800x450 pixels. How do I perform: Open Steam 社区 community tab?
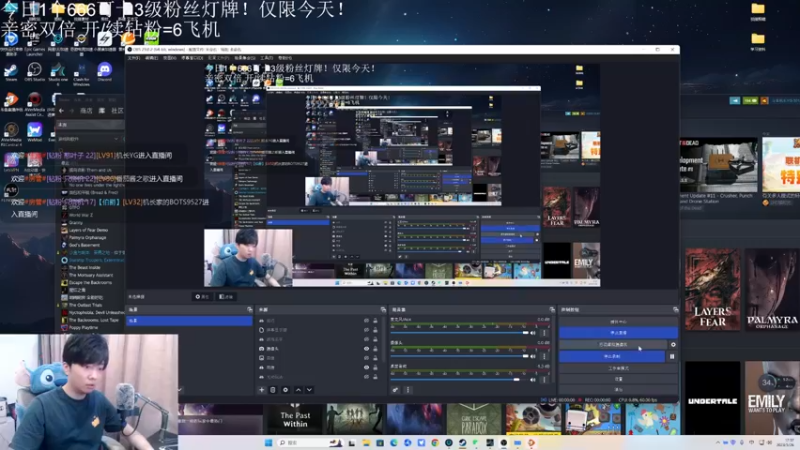[x=117, y=110]
